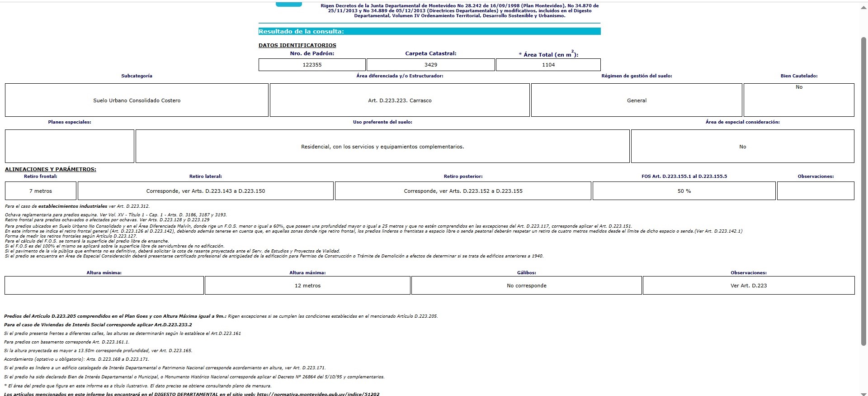Open the normativa.montevideo.gub.uy Digesto link
Screen dimensions: 868x396
coord(318,394)
